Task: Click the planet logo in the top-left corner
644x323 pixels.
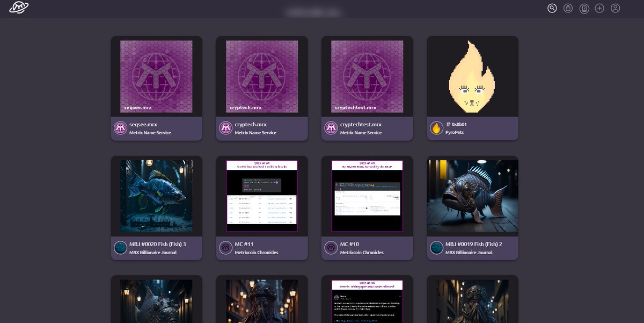Action: click(x=18, y=8)
